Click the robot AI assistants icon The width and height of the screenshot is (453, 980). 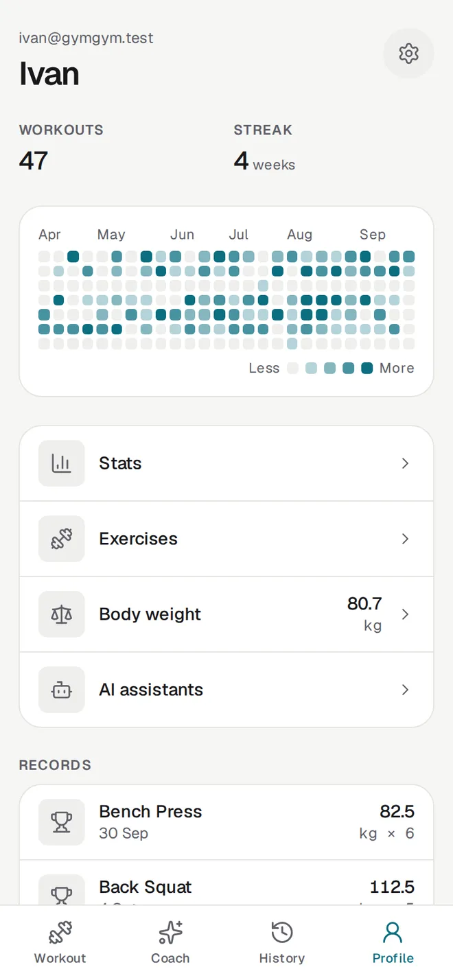click(62, 690)
